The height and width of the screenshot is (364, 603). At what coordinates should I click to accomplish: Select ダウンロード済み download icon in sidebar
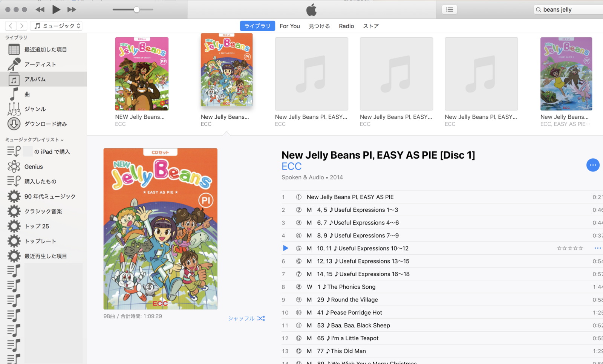coord(14,124)
